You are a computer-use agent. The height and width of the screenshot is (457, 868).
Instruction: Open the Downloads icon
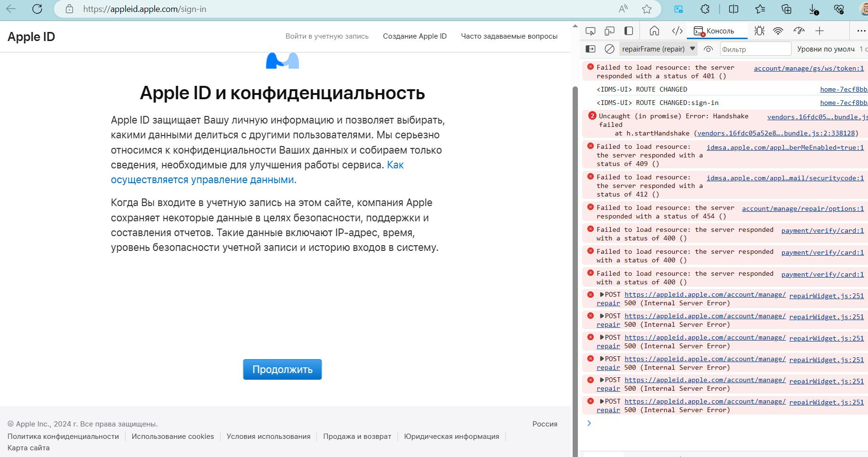tap(814, 9)
